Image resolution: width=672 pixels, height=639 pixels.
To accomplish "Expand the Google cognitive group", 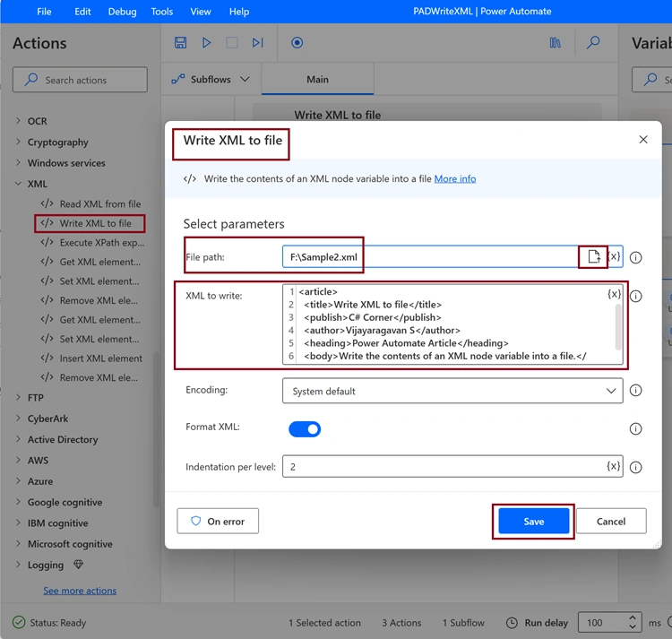I will pos(18,501).
